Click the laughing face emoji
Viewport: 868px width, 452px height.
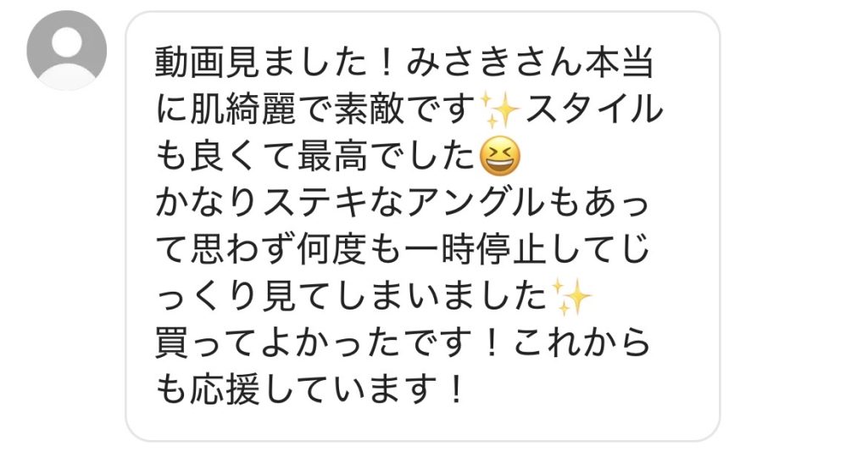coord(500,156)
